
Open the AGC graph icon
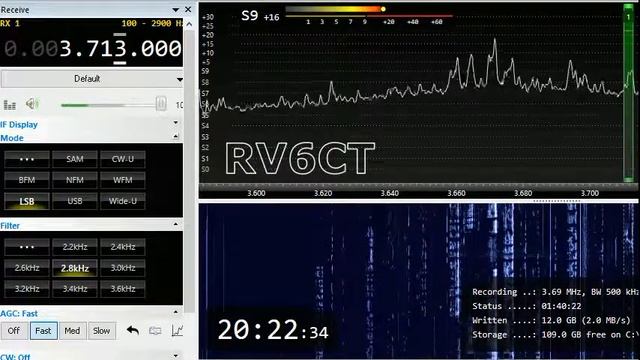(x=178, y=330)
